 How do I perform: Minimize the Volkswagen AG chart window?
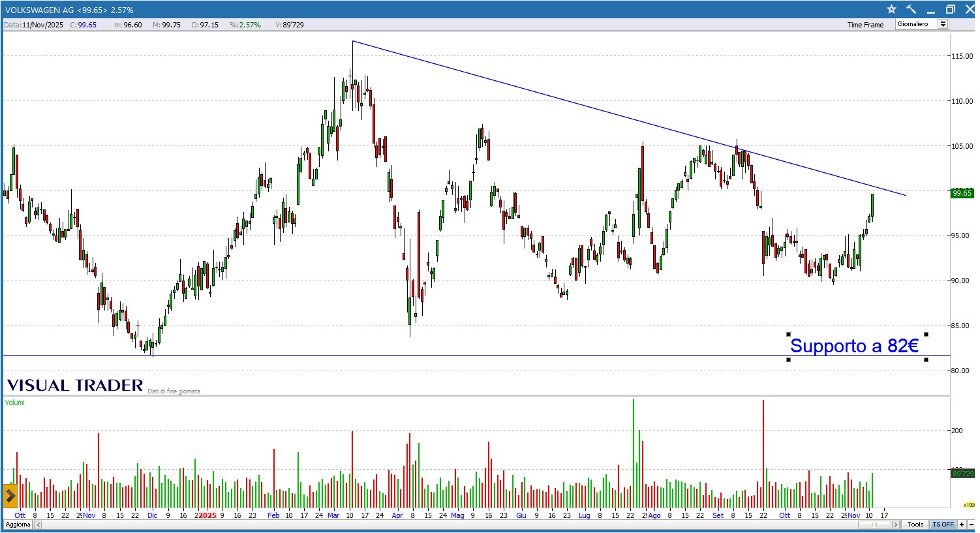(x=931, y=9)
